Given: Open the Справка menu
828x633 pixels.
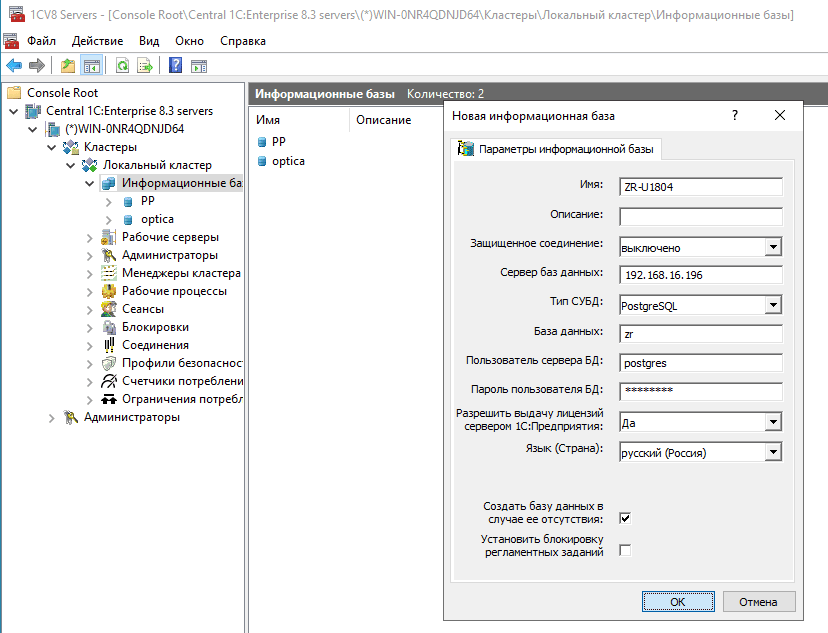Looking at the screenshot, I should 243,41.
